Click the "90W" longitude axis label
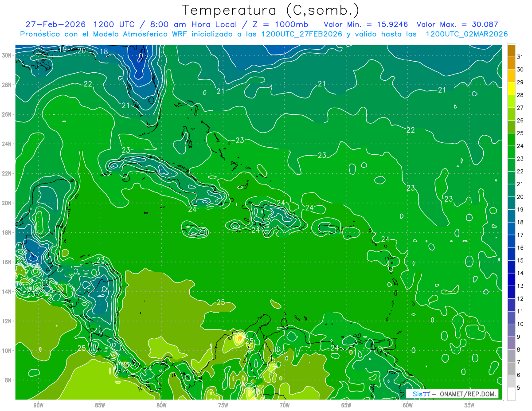The image size is (532, 411). (x=38, y=406)
